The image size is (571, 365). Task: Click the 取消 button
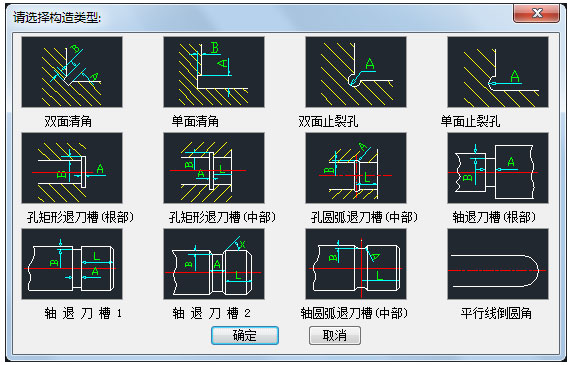(335, 335)
